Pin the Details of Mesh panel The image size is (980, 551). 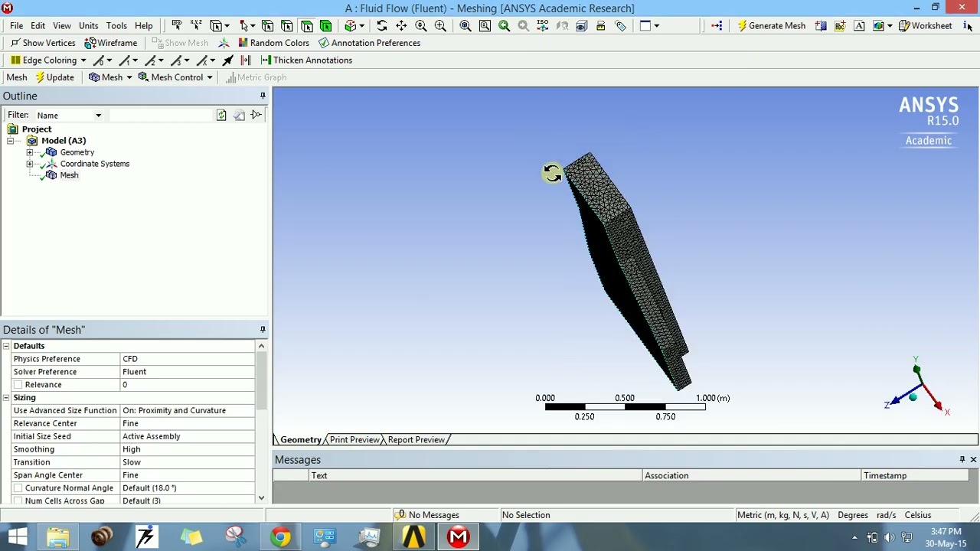pos(263,330)
